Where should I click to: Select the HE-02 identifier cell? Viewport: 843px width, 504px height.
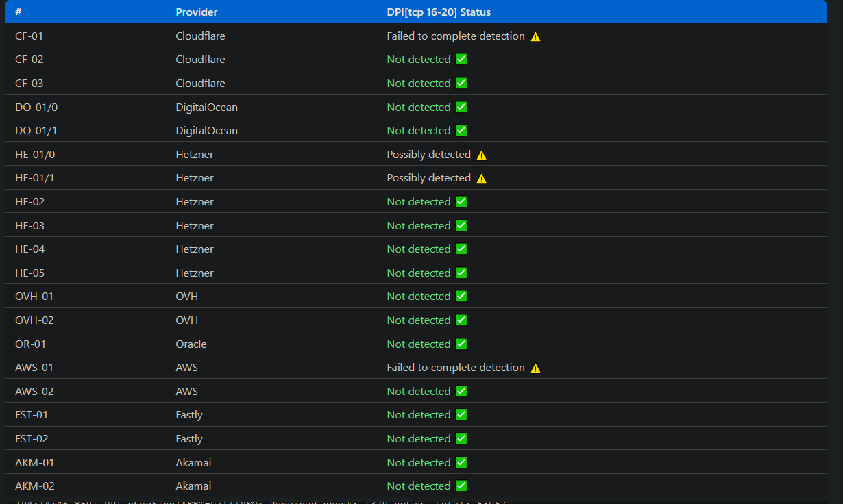pyautogui.click(x=29, y=202)
